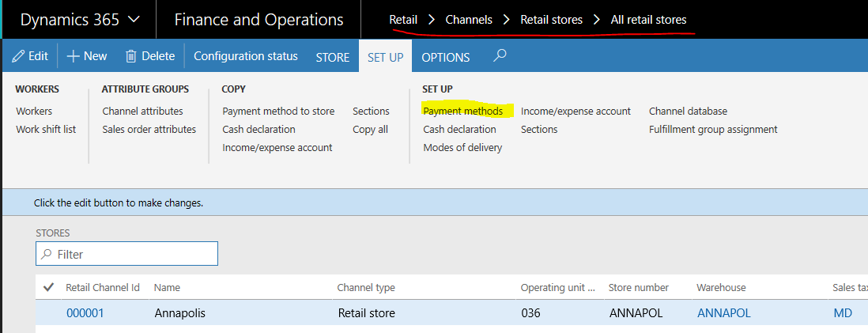Click All retail stores breadcrumb

click(x=649, y=20)
